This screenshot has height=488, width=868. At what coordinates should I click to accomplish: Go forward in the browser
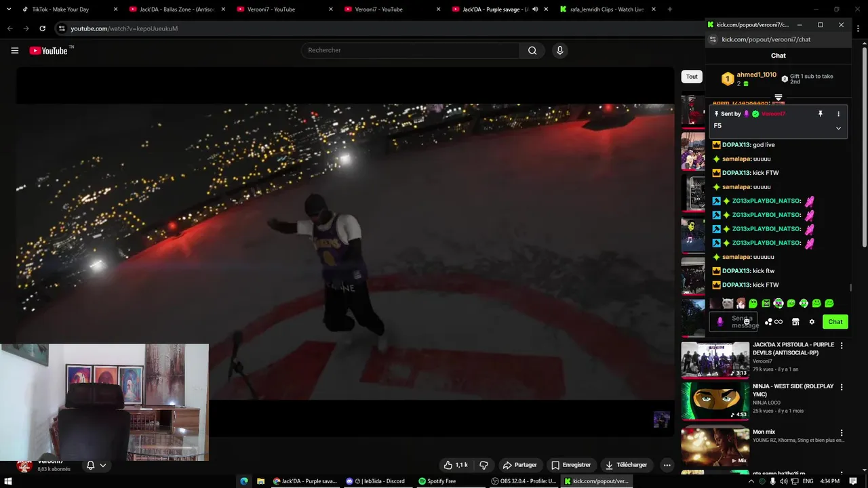coord(26,28)
